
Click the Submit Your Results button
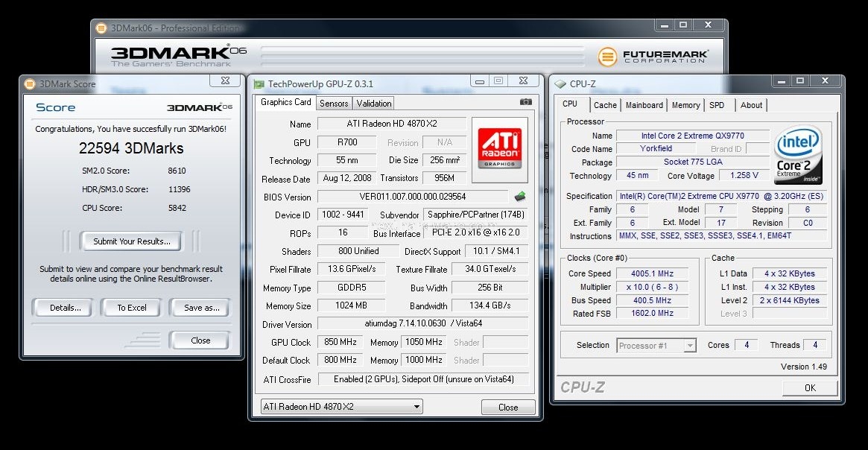132,241
